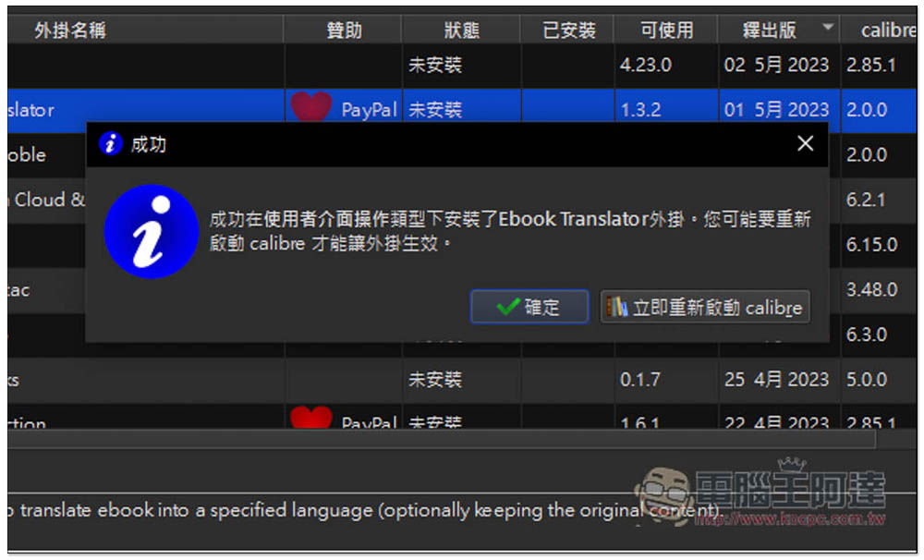Click the horizontal scrollbar below plugin table
Viewport: 924px width, 560px height.
442,439
